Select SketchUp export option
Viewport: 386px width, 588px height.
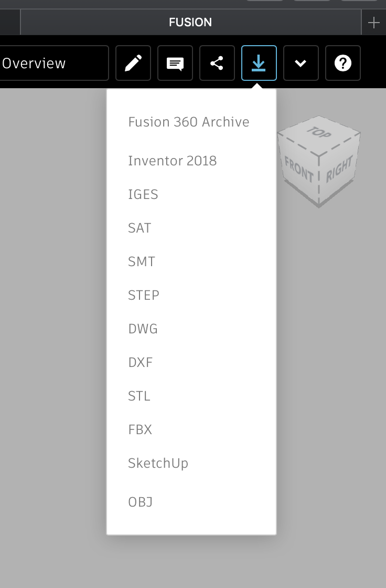point(158,463)
